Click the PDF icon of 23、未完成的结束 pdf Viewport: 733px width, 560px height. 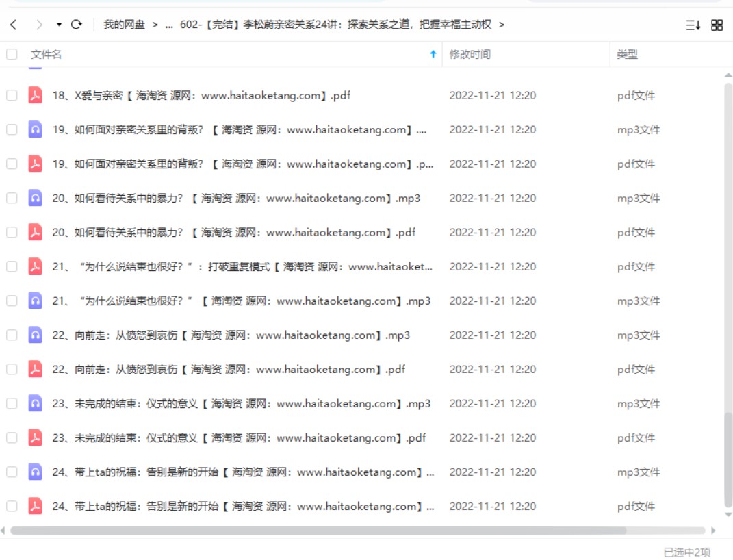tap(35, 437)
